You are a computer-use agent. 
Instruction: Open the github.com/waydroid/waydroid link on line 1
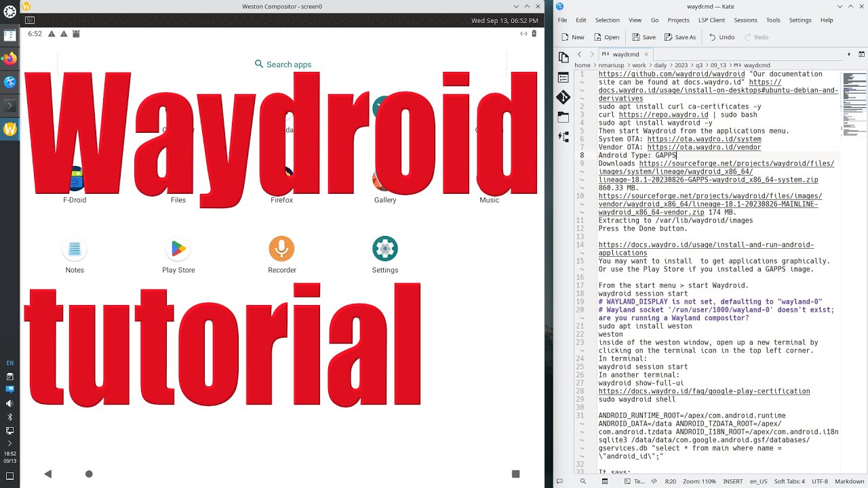(x=671, y=74)
